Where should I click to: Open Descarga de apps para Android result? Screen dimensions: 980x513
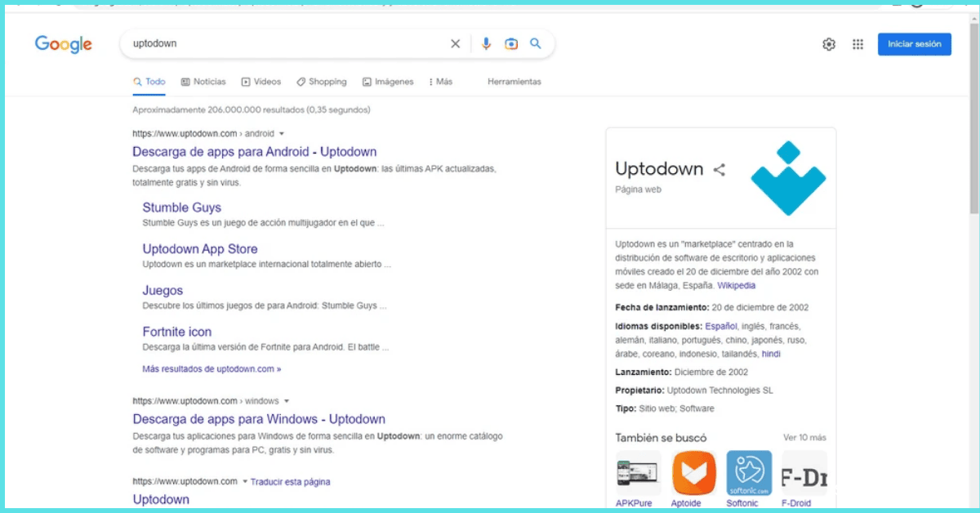(255, 152)
